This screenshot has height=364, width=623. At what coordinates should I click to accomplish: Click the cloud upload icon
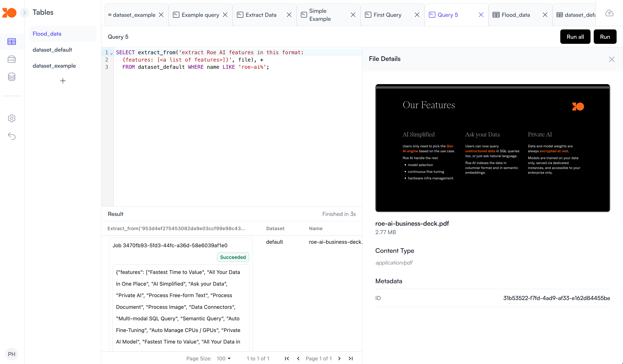point(609,13)
